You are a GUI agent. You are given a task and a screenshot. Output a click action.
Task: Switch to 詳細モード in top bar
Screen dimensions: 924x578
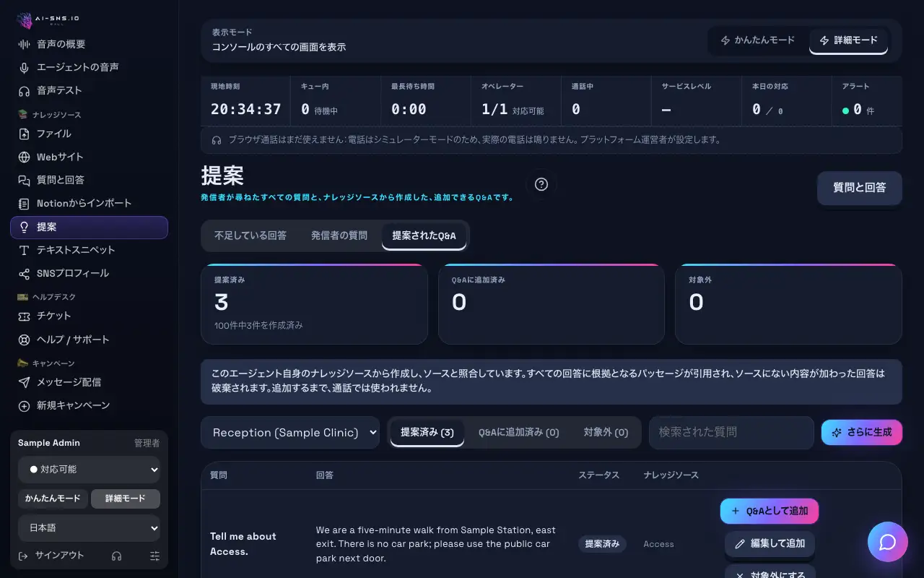point(849,40)
